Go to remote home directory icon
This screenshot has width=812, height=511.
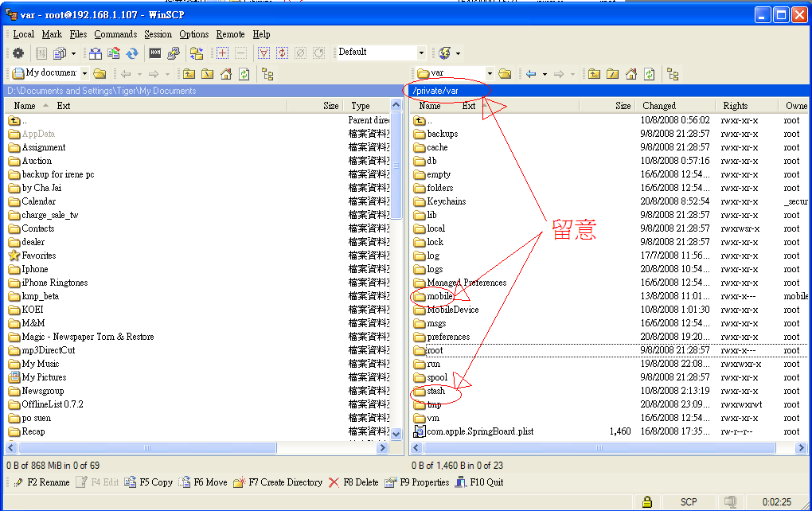pyautogui.click(x=631, y=74)
